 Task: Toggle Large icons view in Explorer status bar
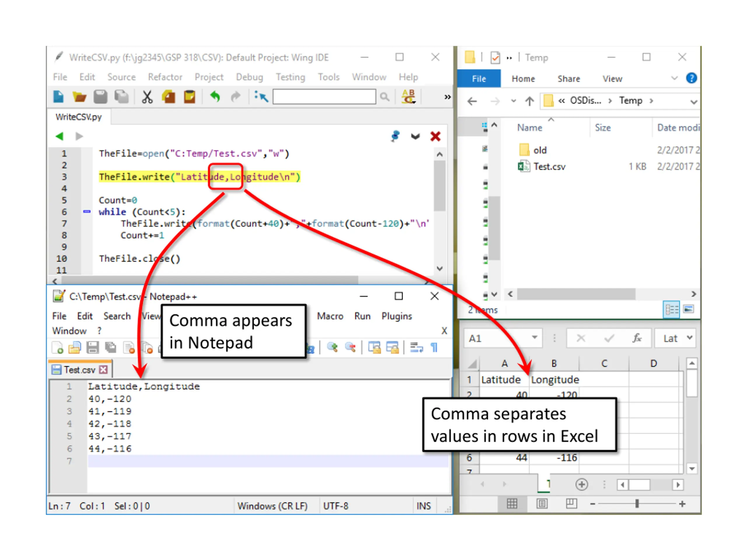pos(688,309)
